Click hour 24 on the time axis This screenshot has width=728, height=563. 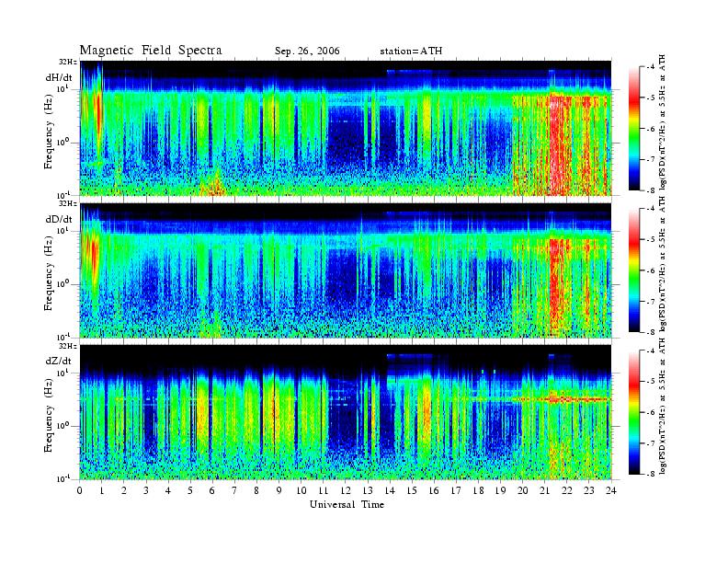pos(611,490)
